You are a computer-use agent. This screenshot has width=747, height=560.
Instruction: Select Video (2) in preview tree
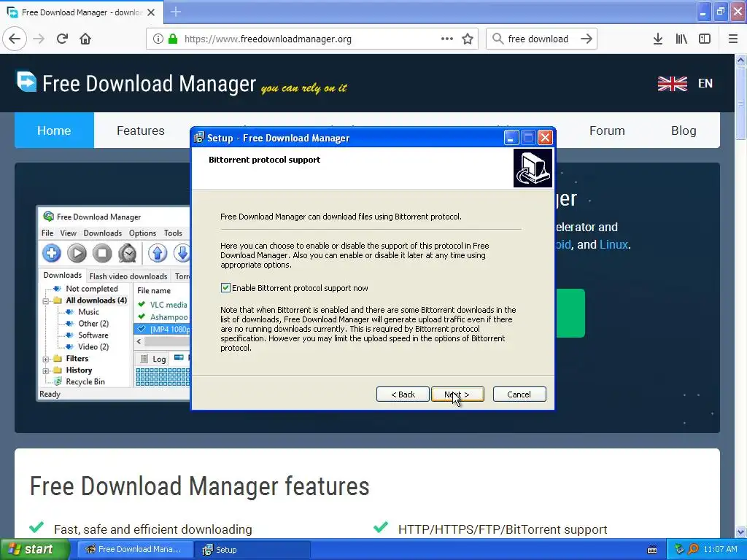tap(93, 346)
